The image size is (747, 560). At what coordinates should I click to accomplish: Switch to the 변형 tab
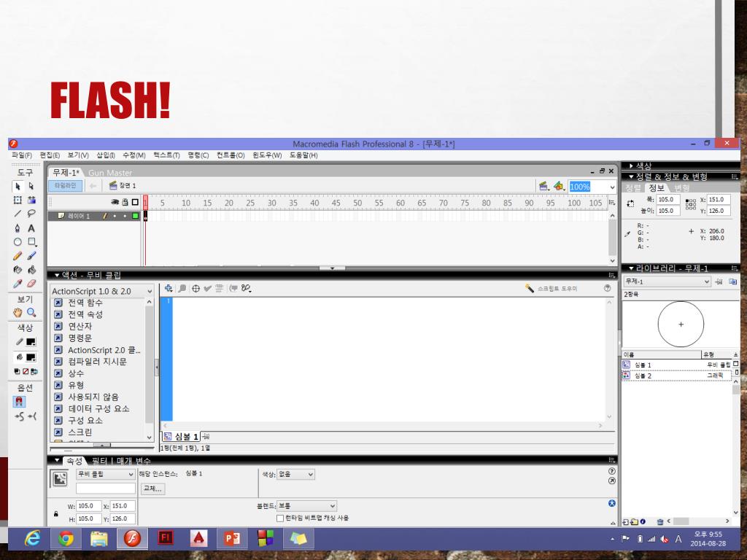pyautogui.click(x=682, y=188)
